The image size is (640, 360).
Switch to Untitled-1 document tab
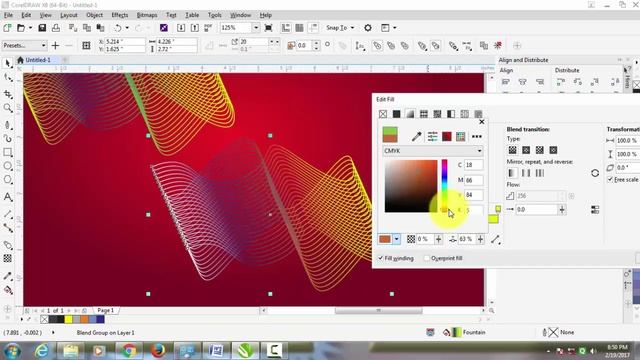coord(38,60)
